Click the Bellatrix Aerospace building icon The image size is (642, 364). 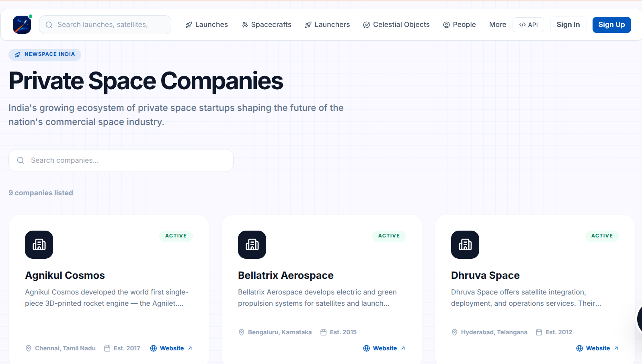[x=252, y=245]
